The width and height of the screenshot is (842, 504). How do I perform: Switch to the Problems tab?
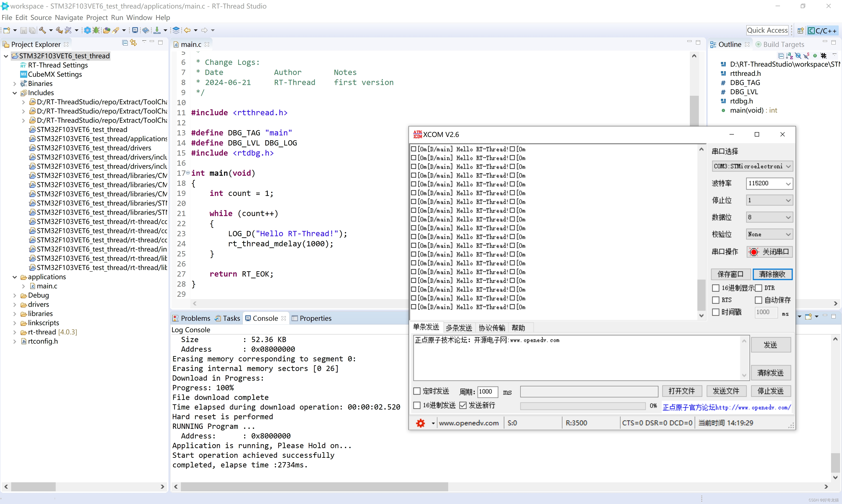191,319
